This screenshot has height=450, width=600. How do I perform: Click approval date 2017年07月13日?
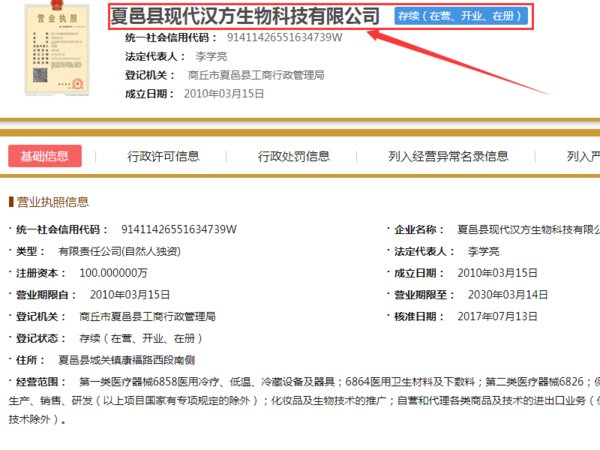tap(497, 316)
